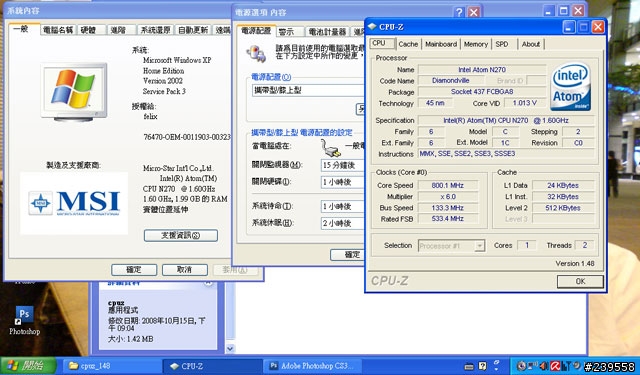The width and height of the screenshot is (640, 375).
Task: Click Package value Socket 437 FCBGA8
Action: tap(482, 92)
